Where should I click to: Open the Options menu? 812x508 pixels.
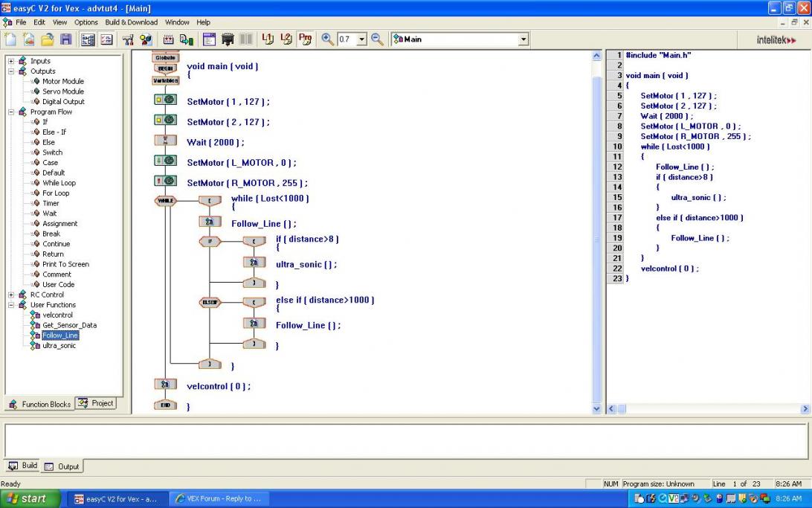(86, 22)
